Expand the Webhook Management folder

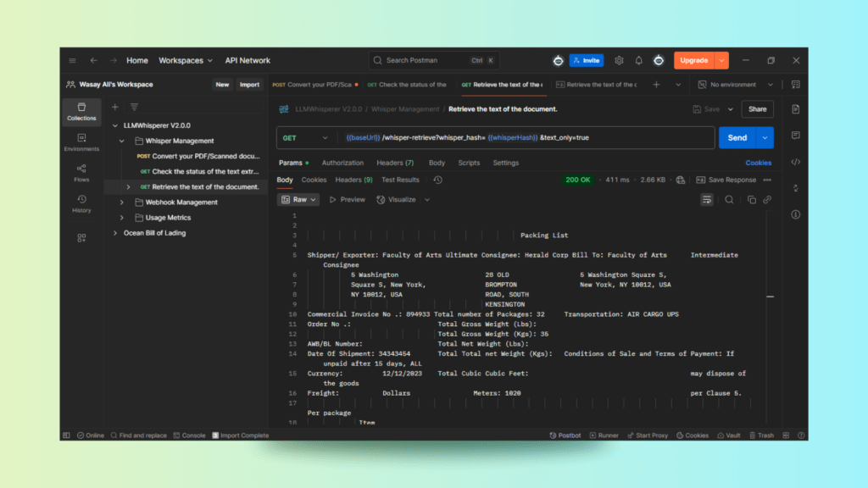pyautogui.click(x=121, y=202)
